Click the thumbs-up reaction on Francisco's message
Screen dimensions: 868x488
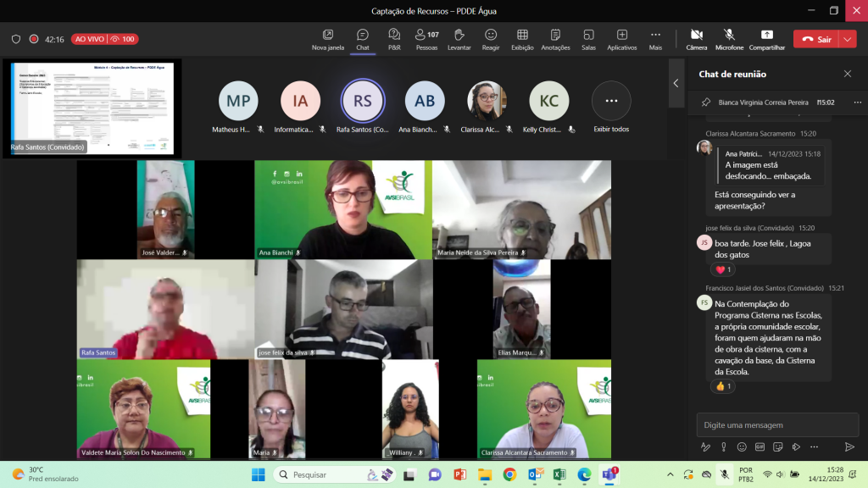point(723,386)
